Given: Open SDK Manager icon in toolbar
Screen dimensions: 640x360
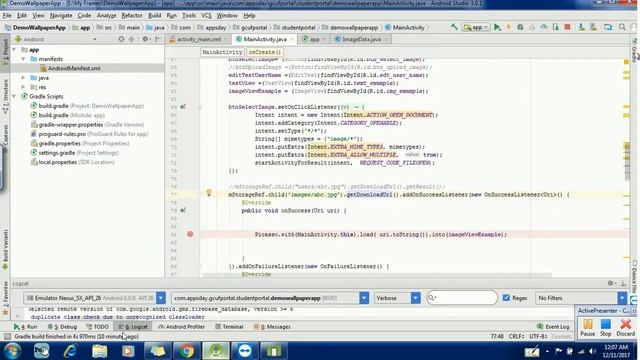Looking at the screenshot, I should pos(593,27).
